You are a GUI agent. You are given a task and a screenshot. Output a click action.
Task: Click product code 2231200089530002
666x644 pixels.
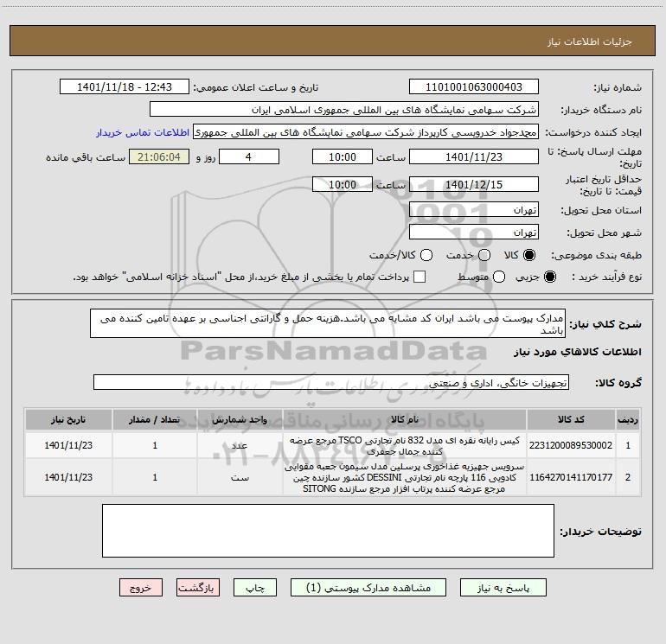(571, 445)
